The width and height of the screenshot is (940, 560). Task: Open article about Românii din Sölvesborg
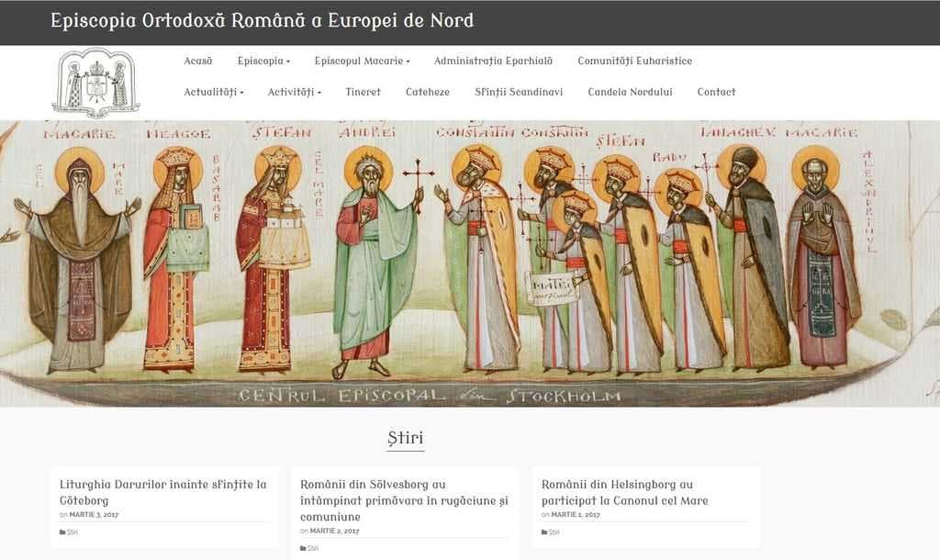tap(404, 500)
